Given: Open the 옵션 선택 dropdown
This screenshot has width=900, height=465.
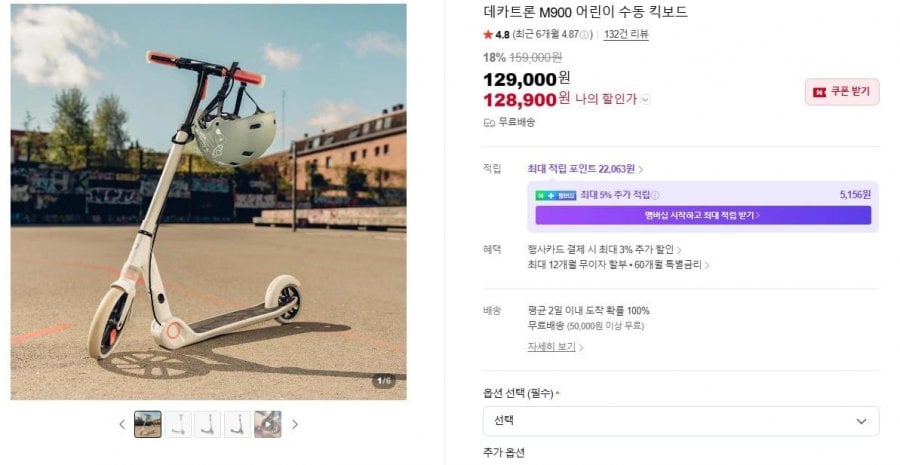Looking at the screenshot, I should click(680, 421).
